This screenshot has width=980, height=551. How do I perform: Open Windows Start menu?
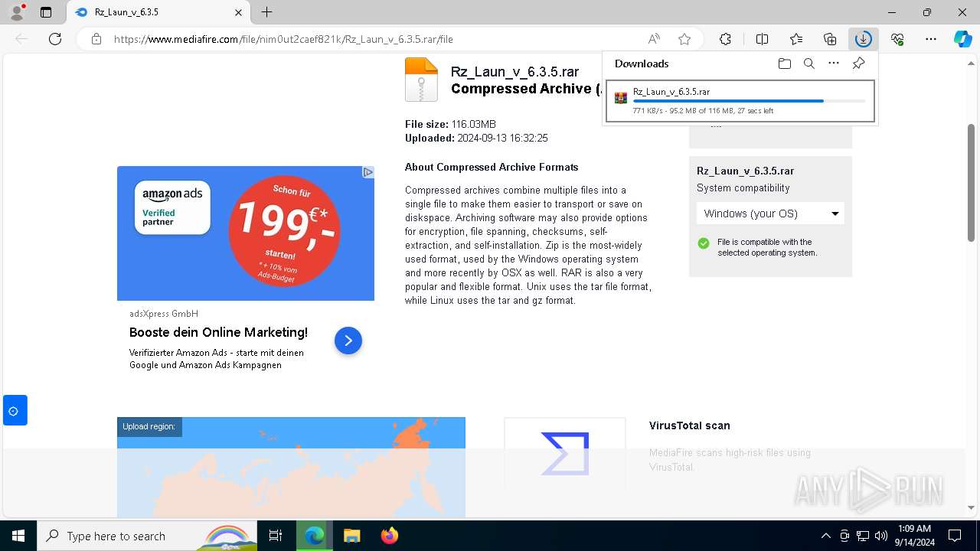[x=18, y=536]
